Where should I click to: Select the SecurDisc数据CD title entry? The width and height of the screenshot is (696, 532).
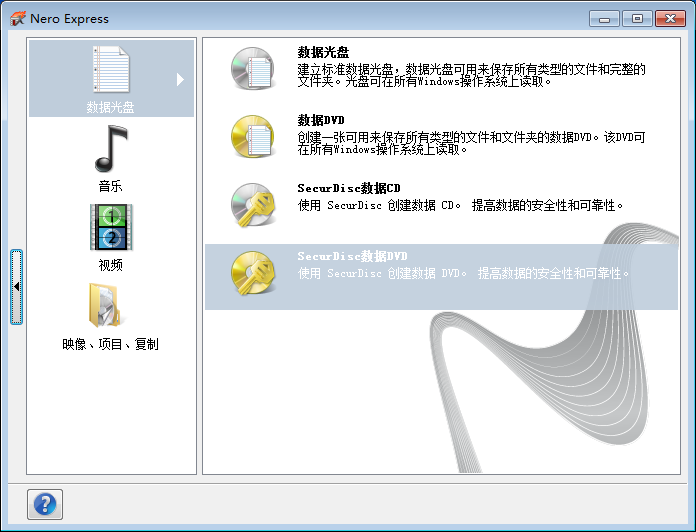click(x=349, y=188)
